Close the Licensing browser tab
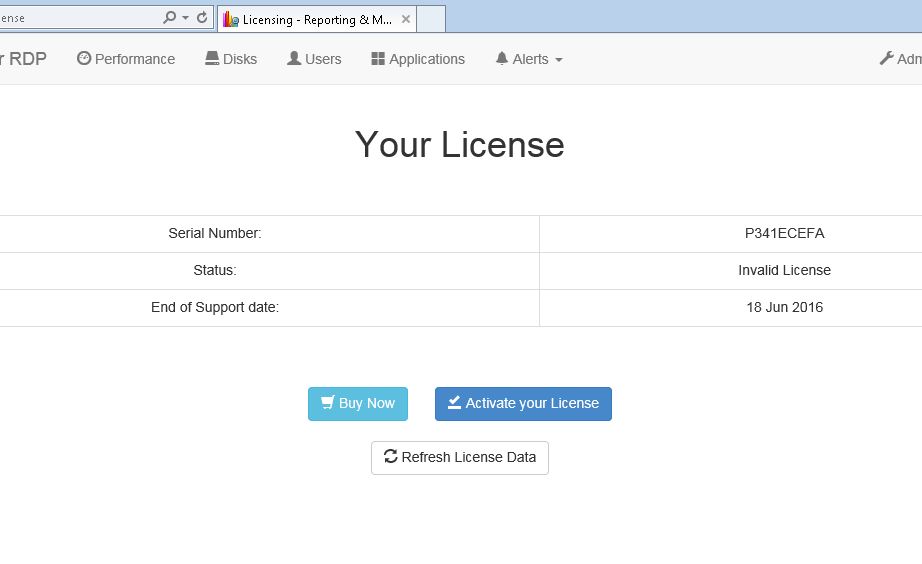 coord(406,19)
